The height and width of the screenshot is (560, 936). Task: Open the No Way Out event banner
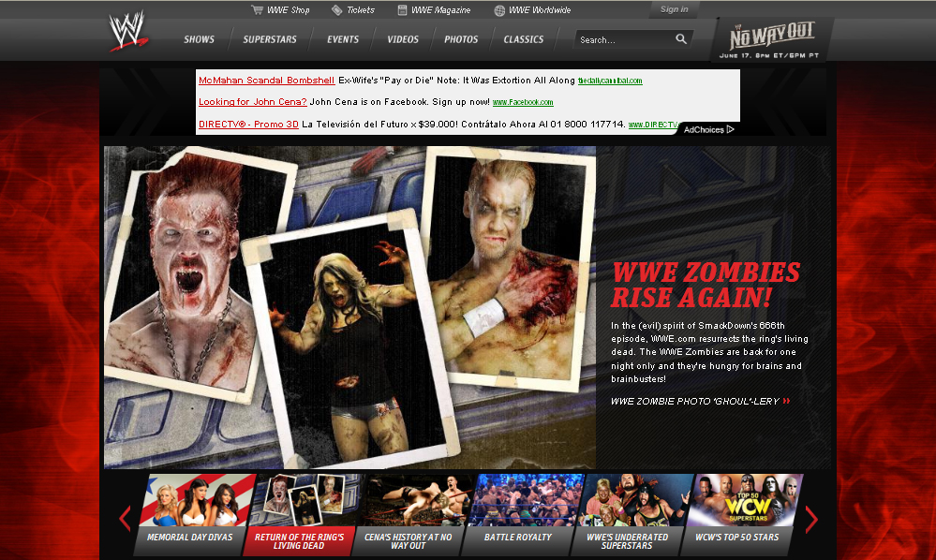771,39
